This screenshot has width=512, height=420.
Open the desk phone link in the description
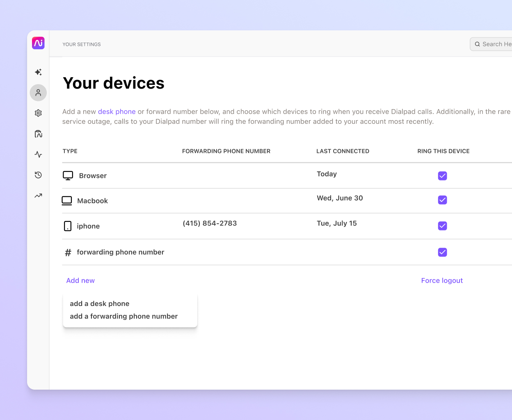(x=117, y=112)
